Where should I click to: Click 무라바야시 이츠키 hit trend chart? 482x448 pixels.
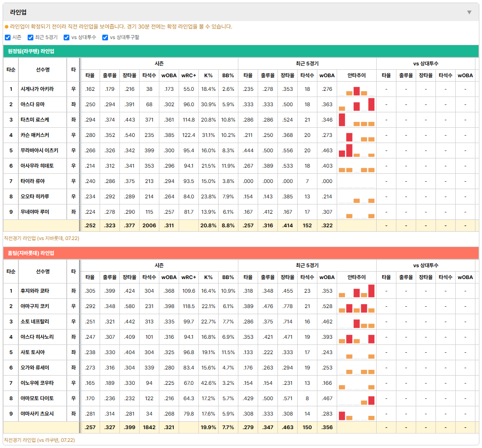[356, 151]
